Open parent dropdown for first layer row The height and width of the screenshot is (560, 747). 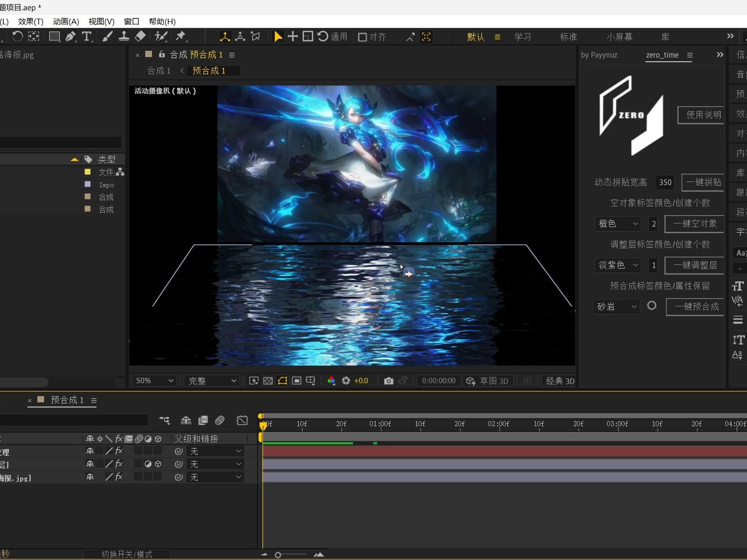(x=215, y=451)
